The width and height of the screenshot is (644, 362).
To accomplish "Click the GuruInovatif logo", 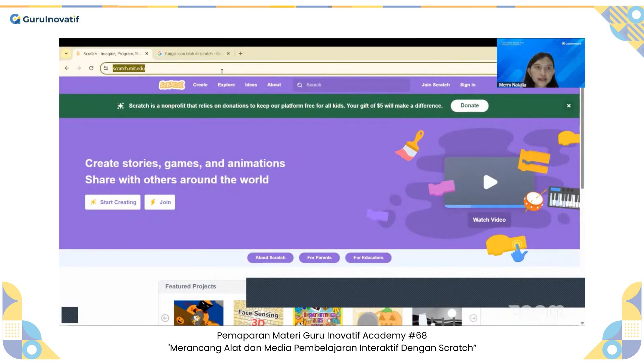I will [45, 19].
